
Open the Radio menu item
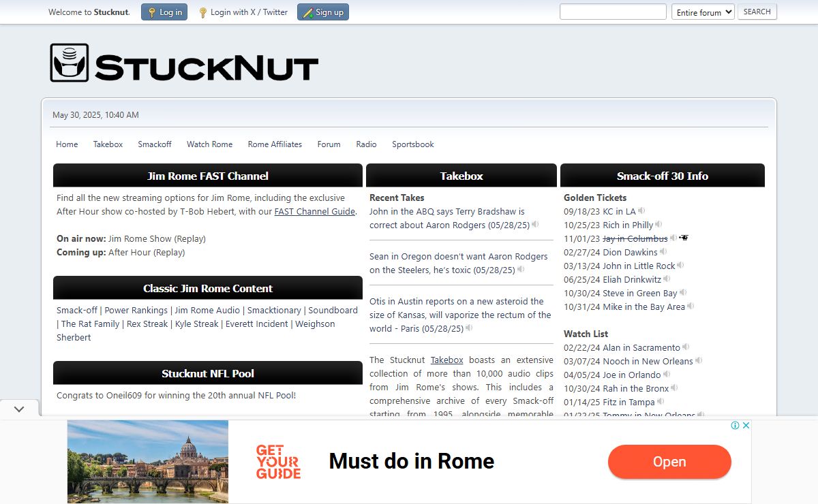click(x=366, y=144)
